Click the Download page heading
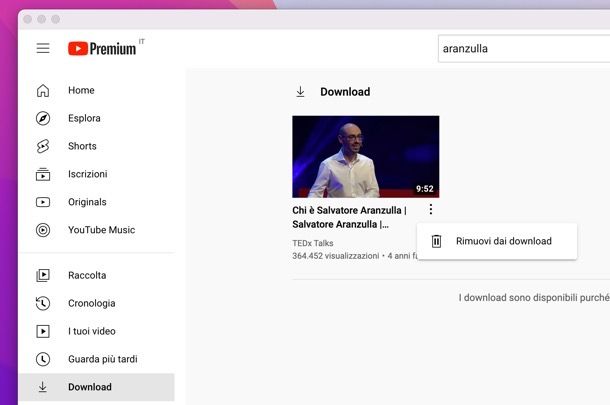 [x=345, y=92]
